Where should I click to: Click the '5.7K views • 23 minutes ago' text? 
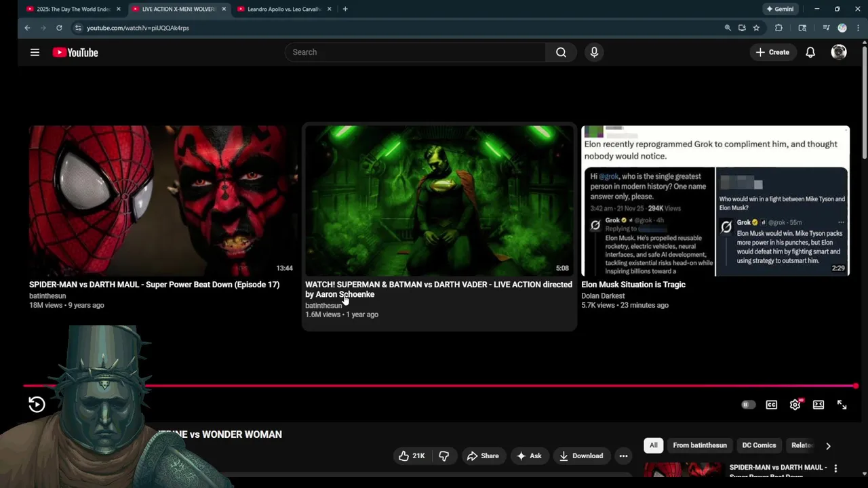[625, 305]
